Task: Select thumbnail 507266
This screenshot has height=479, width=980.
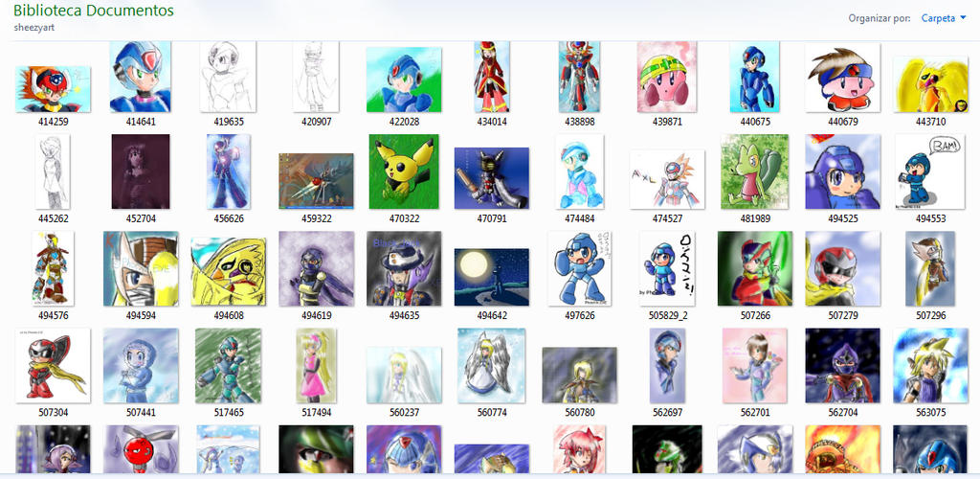Action: coord(755,269)
